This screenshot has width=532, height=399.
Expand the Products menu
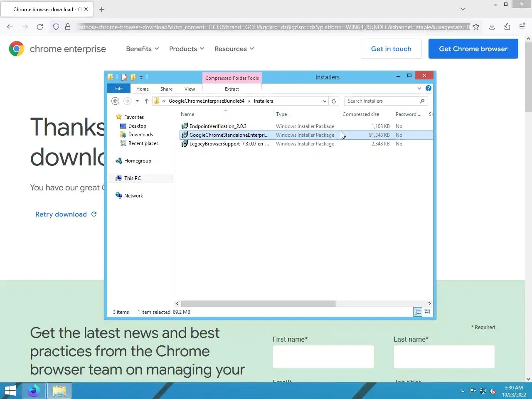[187, 49]
